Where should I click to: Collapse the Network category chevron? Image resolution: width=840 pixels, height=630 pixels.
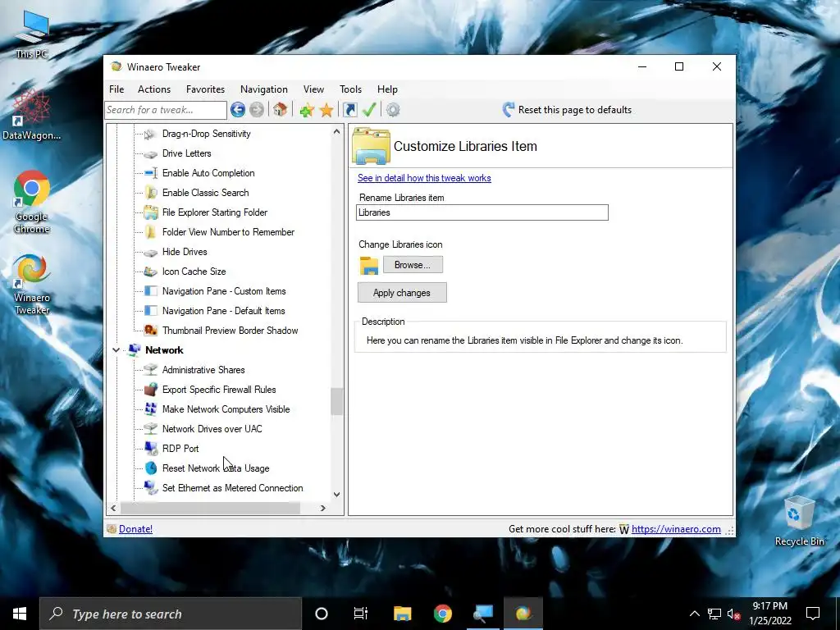coord(116,349)
